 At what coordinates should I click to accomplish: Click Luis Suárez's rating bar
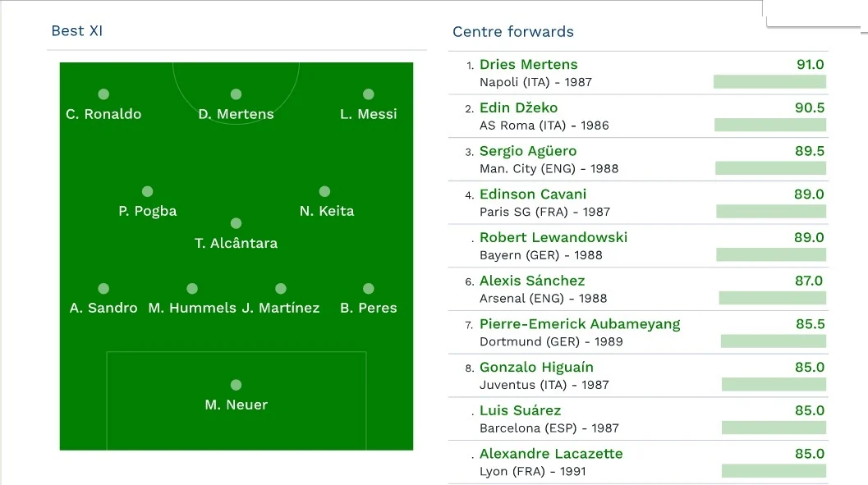click(x=774, y=428)
